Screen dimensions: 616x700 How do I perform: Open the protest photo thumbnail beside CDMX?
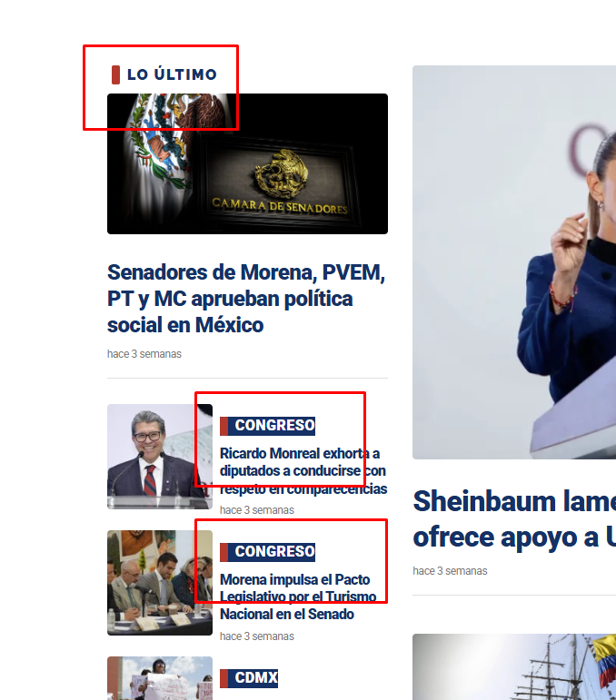tap(160, 678)
